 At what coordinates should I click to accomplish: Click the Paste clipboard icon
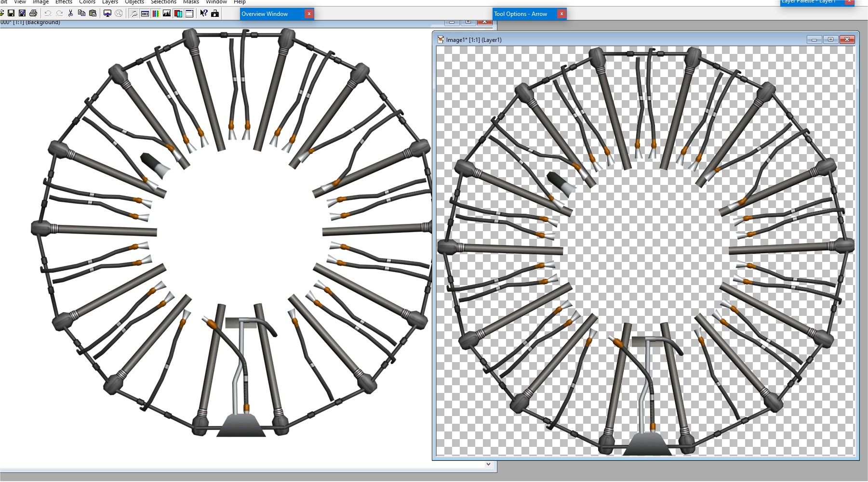tap(93, 13)
